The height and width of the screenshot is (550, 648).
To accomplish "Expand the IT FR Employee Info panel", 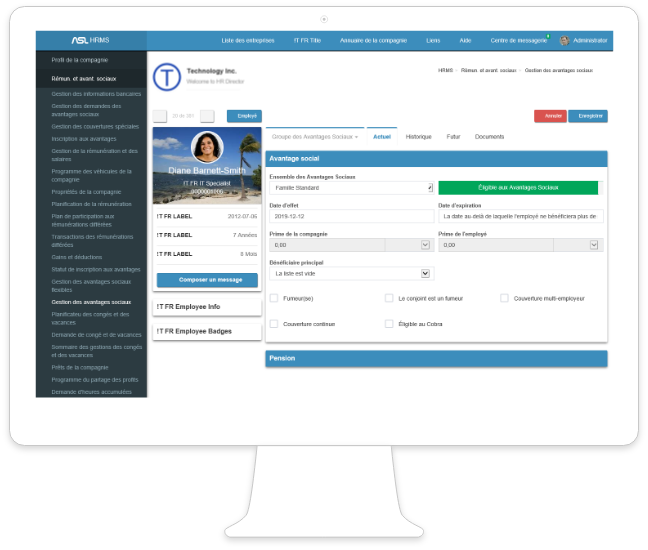I will (207, 307).
